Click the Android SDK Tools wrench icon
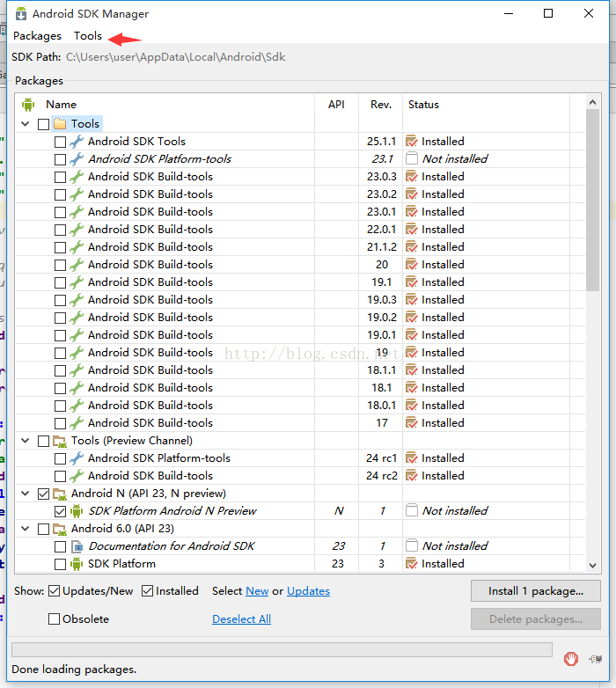This screenshot has height=688, width=616. pos(77,142)
